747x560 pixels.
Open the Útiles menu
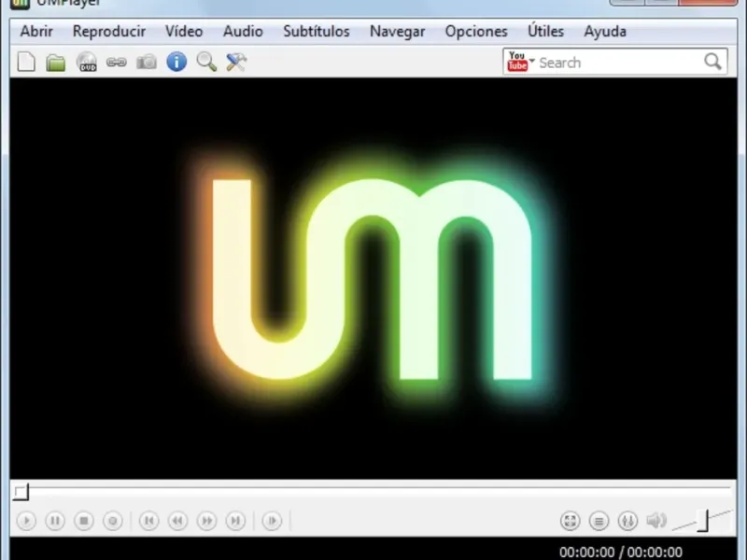click(545, 32)
